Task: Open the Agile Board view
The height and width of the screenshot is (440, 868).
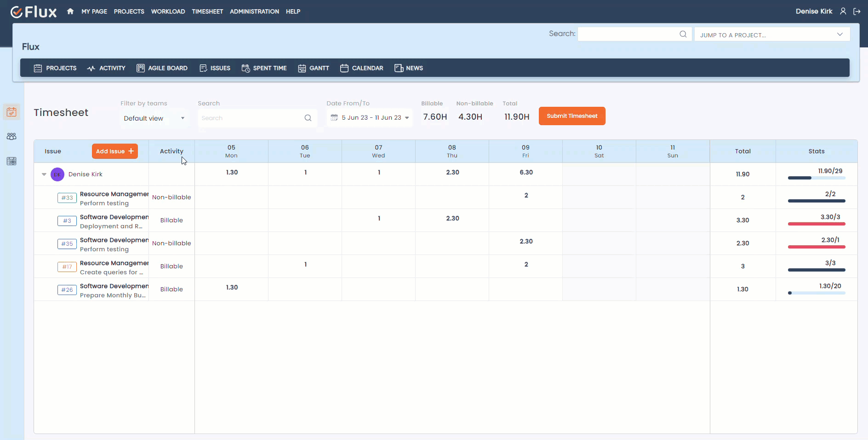Action: point(162,68)
